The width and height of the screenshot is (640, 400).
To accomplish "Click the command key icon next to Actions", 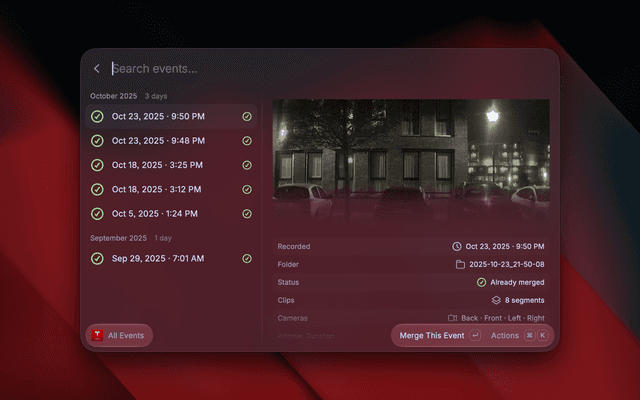I will coord(530,336).
